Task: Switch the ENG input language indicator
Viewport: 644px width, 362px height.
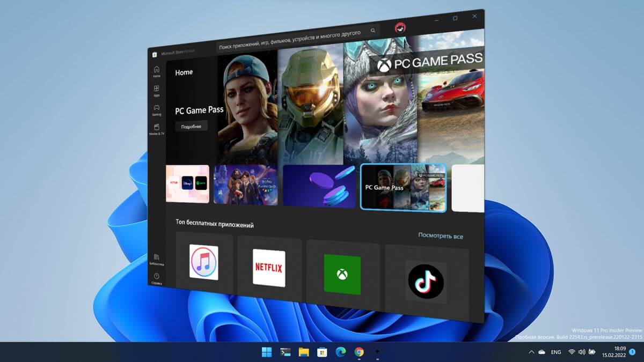Action: coord(556,352)
